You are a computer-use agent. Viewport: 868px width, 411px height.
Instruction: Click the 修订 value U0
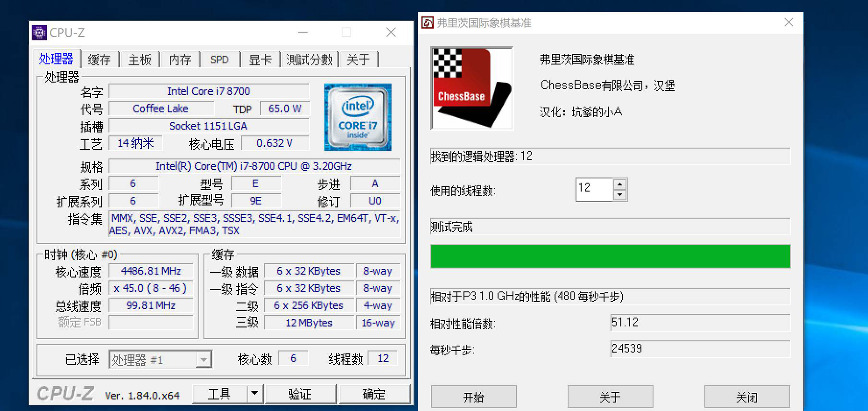tap(375, 201)
